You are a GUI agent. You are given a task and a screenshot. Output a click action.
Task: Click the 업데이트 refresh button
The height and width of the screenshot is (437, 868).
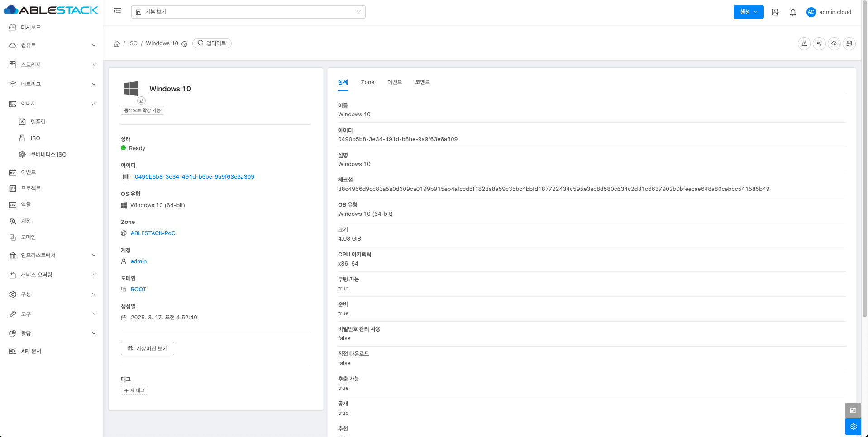click(x=212, y=43)
